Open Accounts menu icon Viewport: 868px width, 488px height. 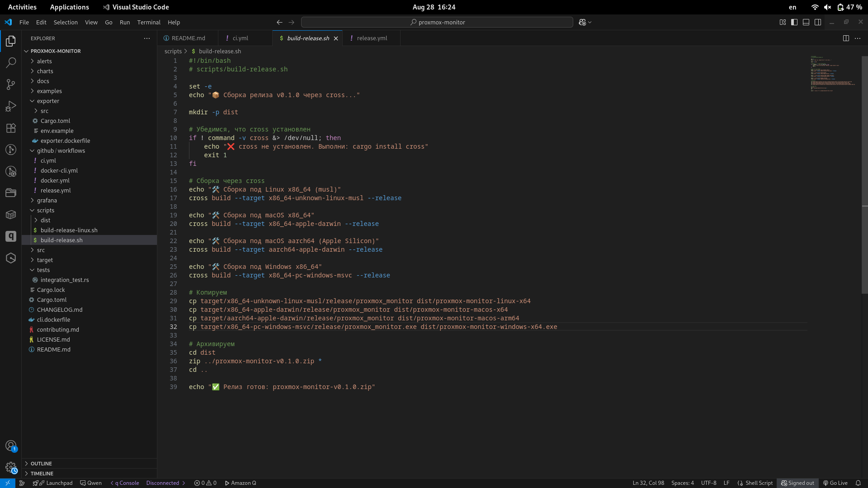click(11, 446)
